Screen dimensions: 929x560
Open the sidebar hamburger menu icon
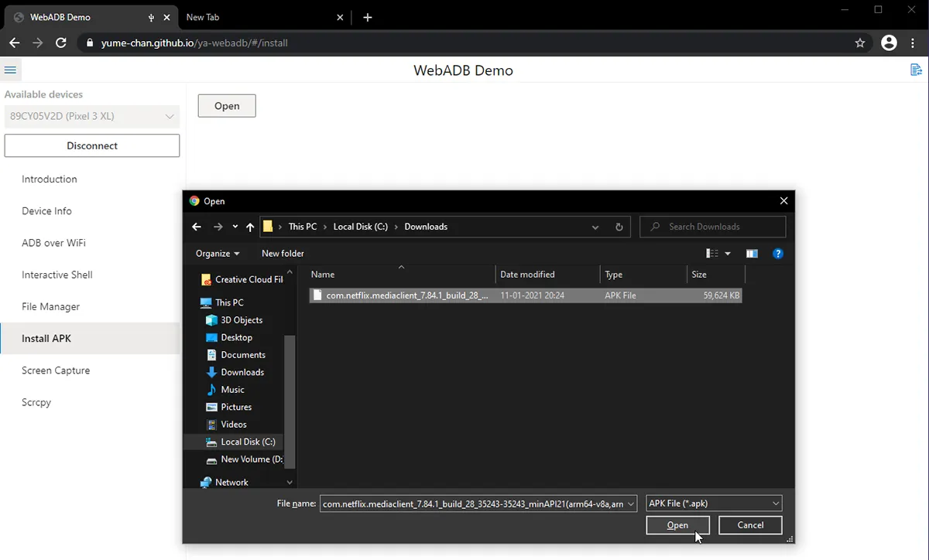[x=11, y=70]
